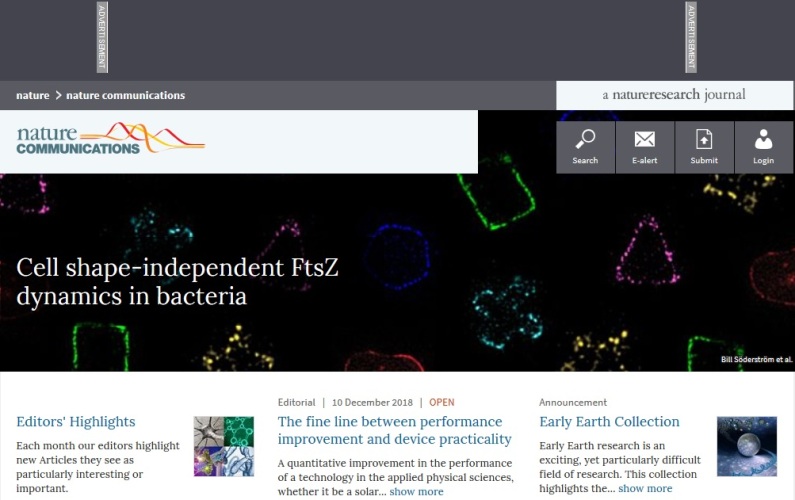Screen dimensions: 795x500
Task: Open the Editors' Highlights heading link
Action: (76, 422)
